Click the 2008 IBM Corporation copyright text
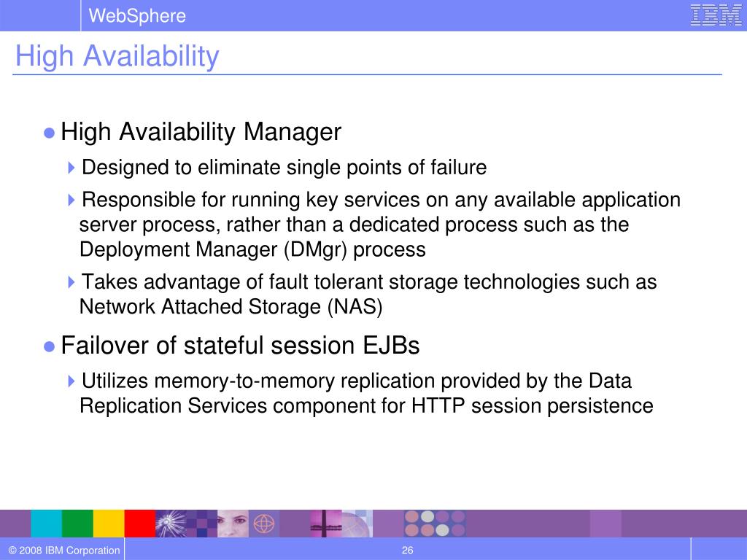This screenshot has width=747, height=560. pyautogui.click(x=64, y=551)
